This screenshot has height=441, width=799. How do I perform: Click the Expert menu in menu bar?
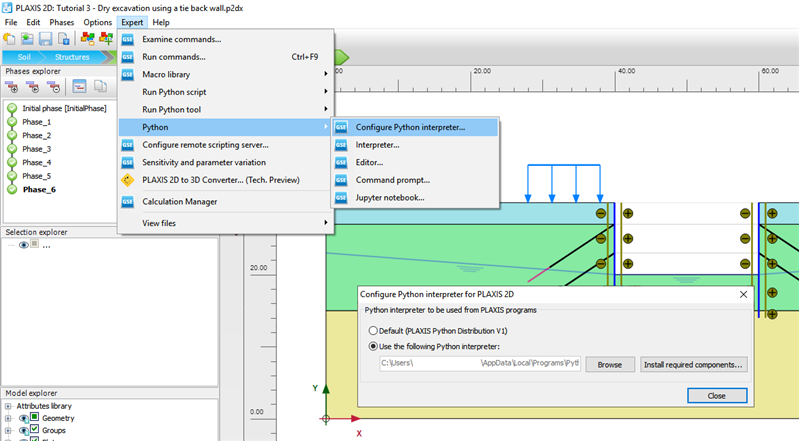click(x=132, y=22)
